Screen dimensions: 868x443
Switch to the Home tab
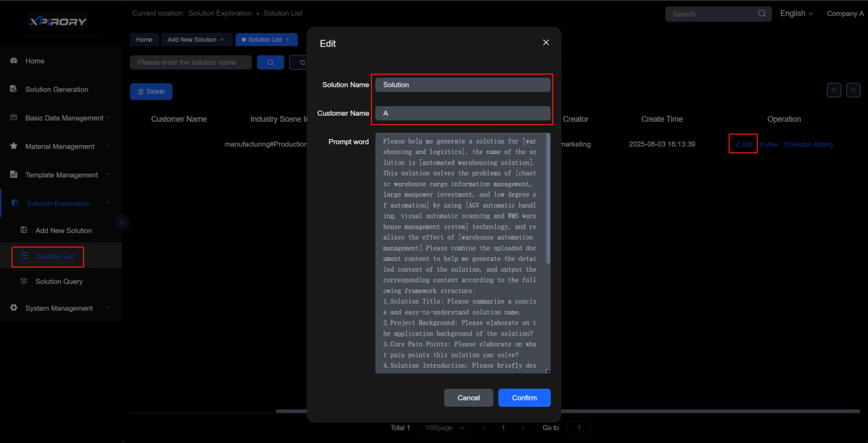pos(144,40)
